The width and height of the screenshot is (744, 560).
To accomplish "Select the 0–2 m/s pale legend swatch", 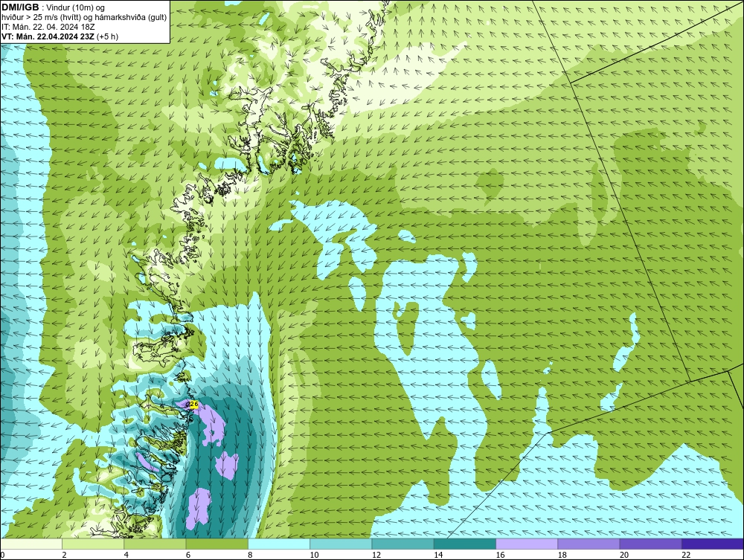I will (31, 544).
